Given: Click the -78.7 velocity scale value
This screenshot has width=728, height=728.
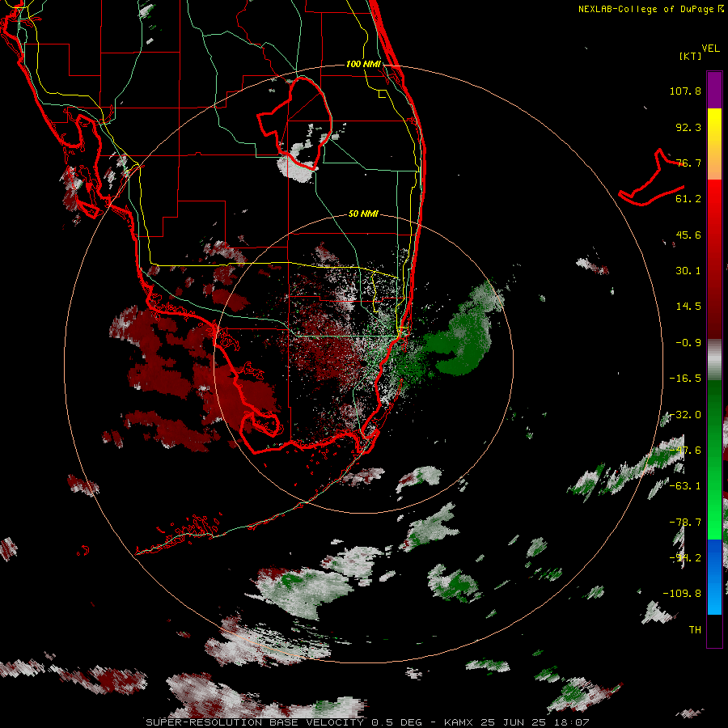Looking at the screenshot, I should click(x=685, y=523).
